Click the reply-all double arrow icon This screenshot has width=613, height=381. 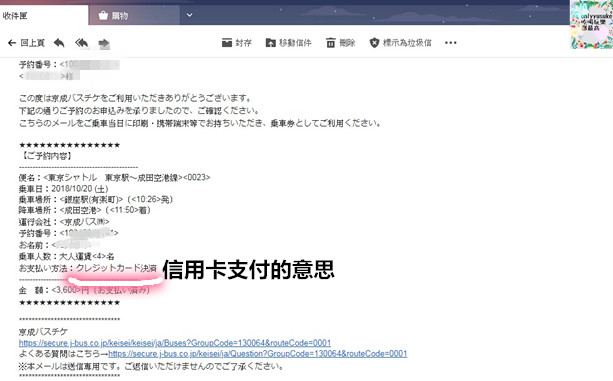pos(81,43)
